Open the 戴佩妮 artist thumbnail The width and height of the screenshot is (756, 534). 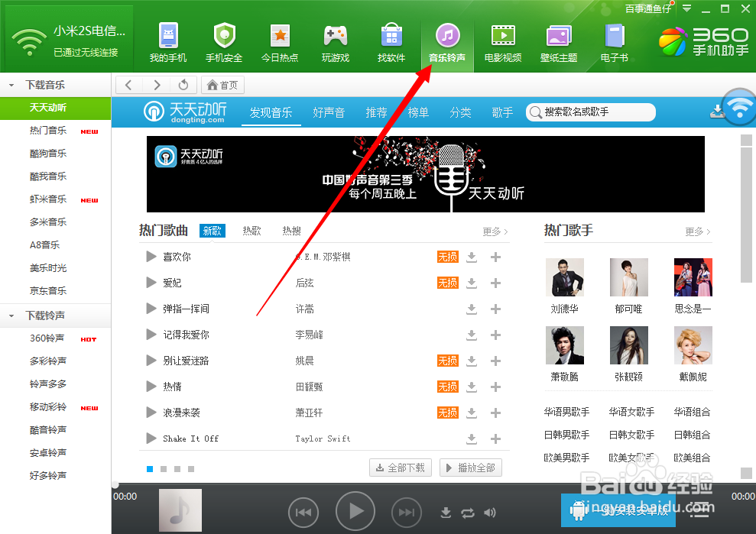point(693,345)
